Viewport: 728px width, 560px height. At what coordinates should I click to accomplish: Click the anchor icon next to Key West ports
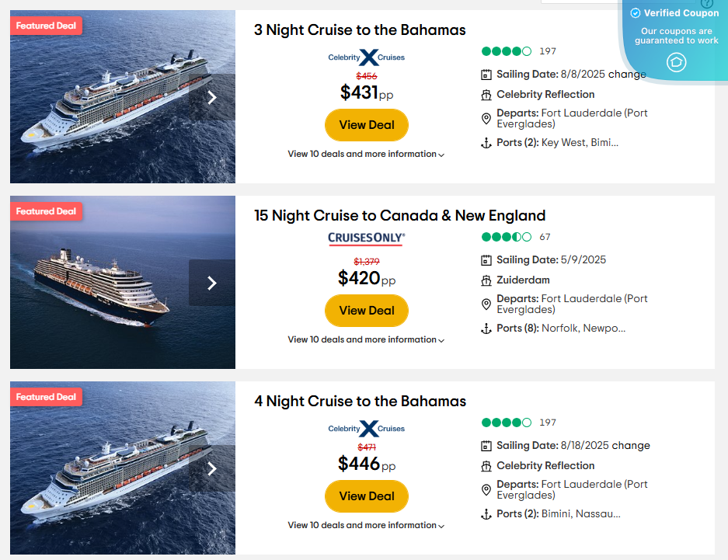coord(486,142)
